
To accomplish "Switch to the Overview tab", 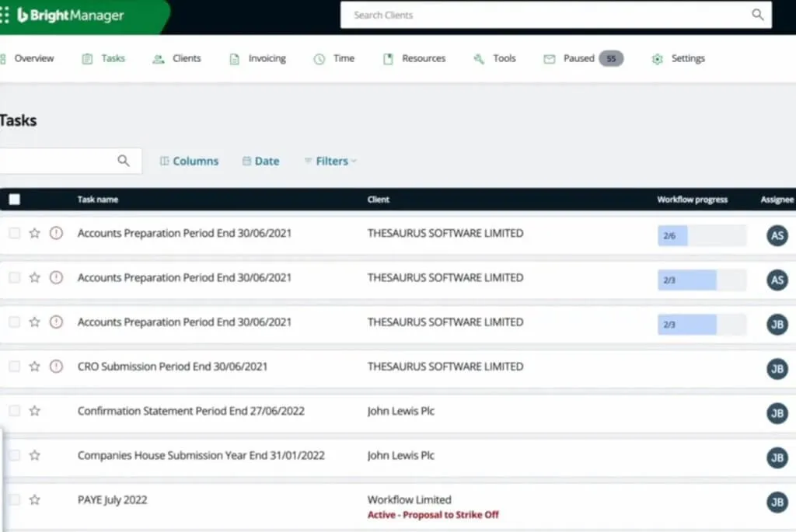I will pyautogui.click(x=33, y=57).
